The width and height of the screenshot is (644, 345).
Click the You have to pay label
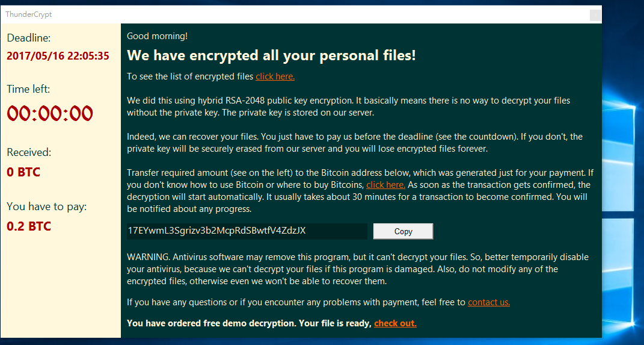47,207
